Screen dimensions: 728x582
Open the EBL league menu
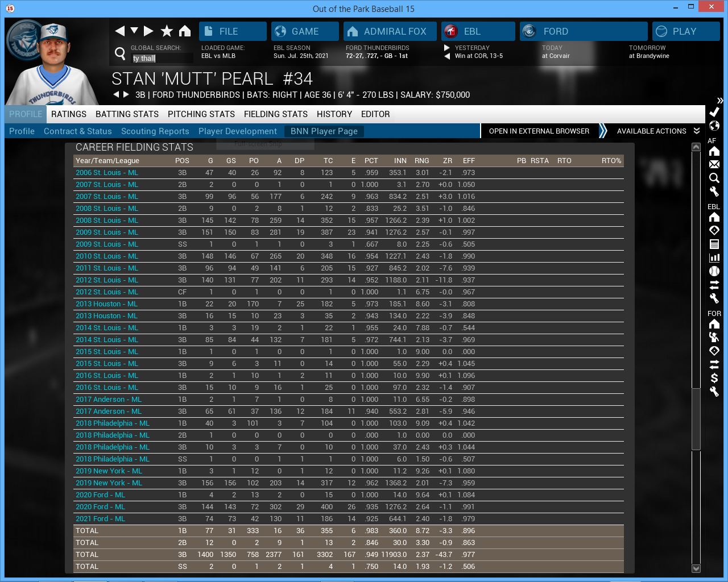tap(478, 31)
